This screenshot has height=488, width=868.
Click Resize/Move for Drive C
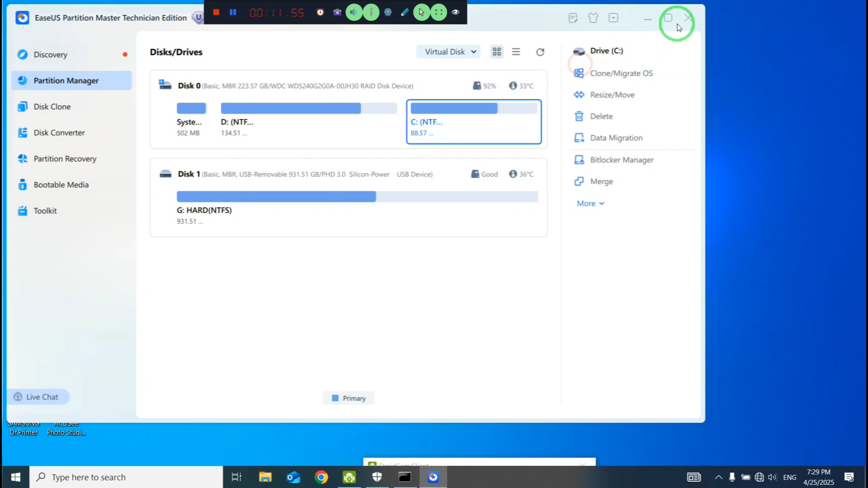(x=612, y=95)
